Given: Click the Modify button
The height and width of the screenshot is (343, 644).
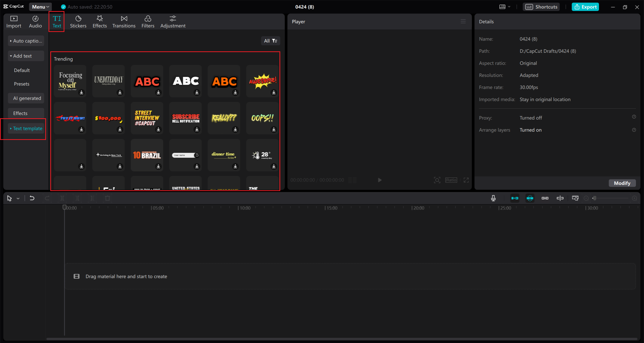Looking at the screenshot, I should (622, 183).
